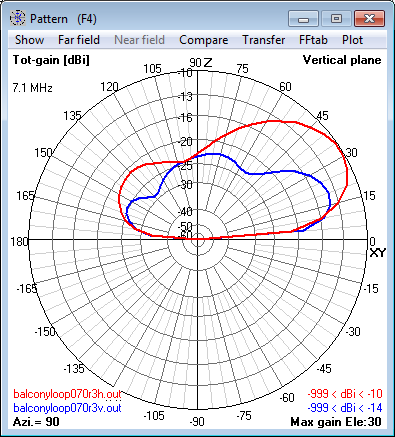Click the 90 Z axis label

(x=201, y=62)
